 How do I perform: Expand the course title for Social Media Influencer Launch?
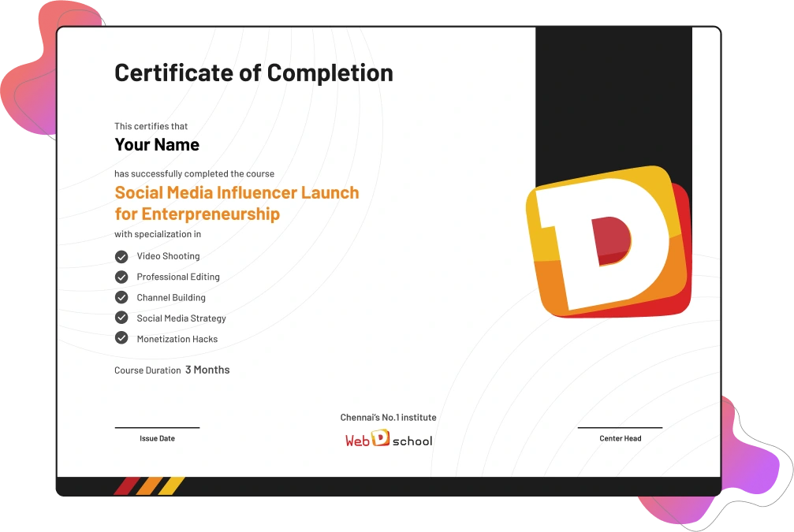pyautogui.click(x=237, y=203)
